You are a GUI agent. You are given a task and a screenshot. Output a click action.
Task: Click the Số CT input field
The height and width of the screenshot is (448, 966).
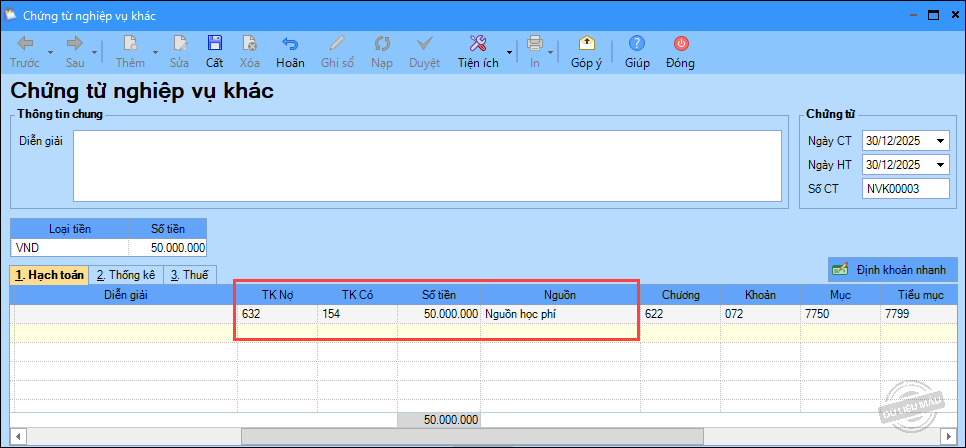(x=904, y=189)
